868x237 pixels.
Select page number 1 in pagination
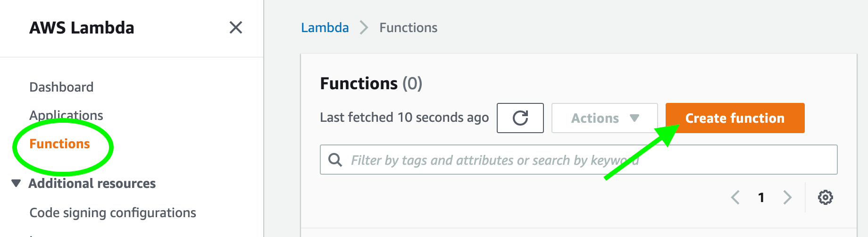(x=761, y=197)
